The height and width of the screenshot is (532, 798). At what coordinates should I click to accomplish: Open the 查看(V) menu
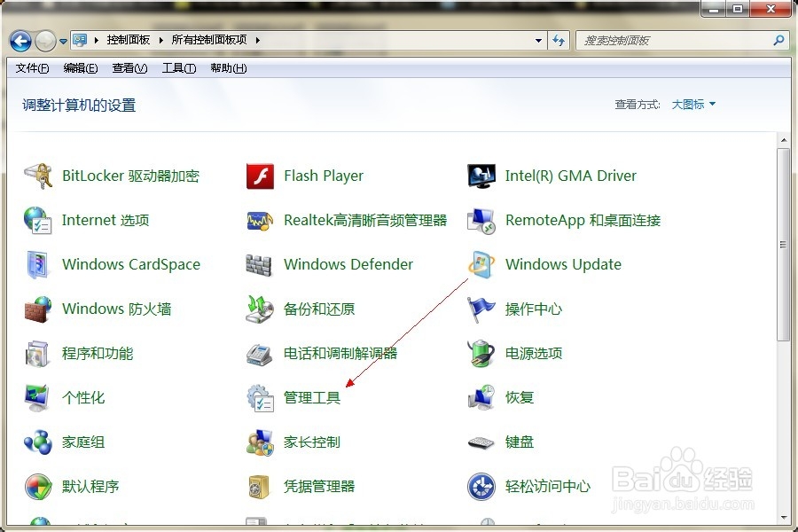[129, 68]
